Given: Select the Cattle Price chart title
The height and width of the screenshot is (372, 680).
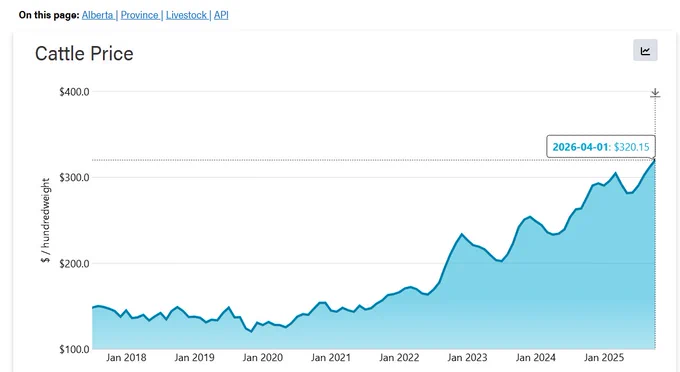Looking at the screenshot, I should (84, 54).
